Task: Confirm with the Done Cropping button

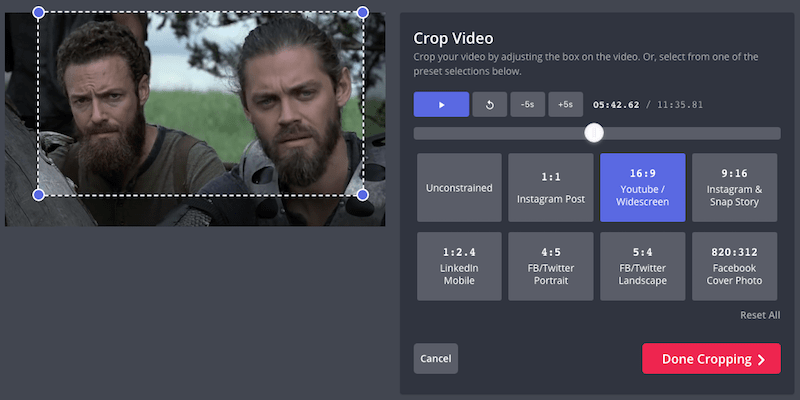Action: (x=711, y=359)
